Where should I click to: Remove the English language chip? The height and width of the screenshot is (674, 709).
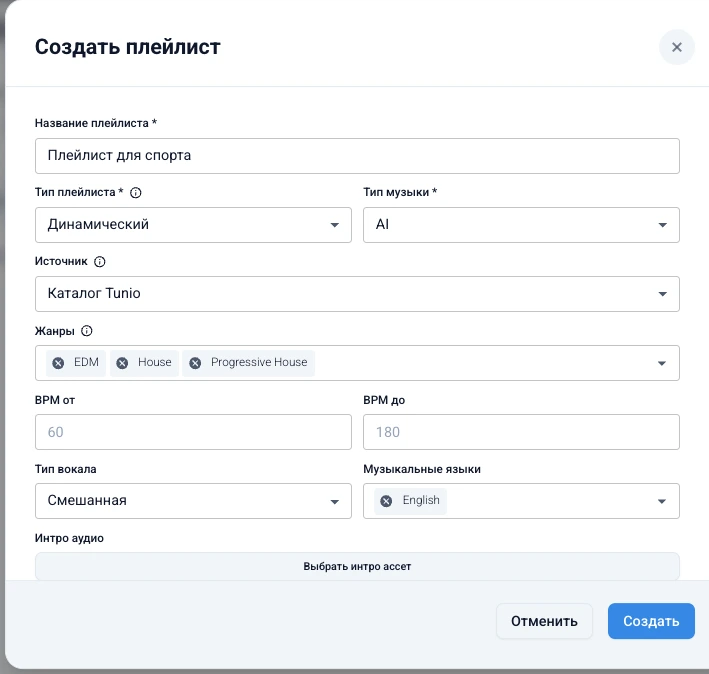386,501
